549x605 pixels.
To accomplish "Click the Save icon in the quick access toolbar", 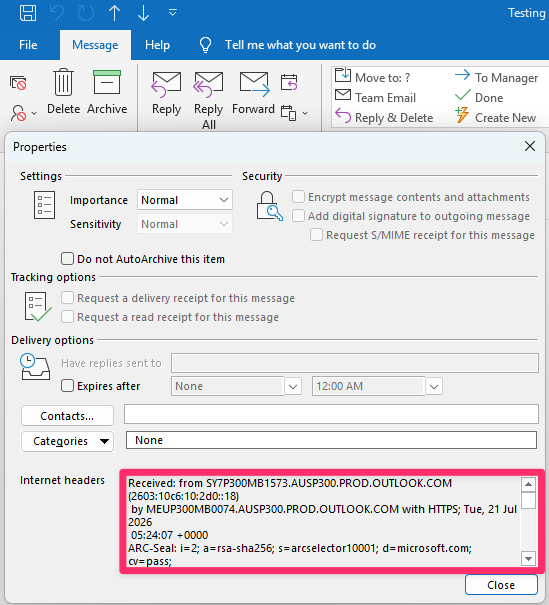I will 28,13.
